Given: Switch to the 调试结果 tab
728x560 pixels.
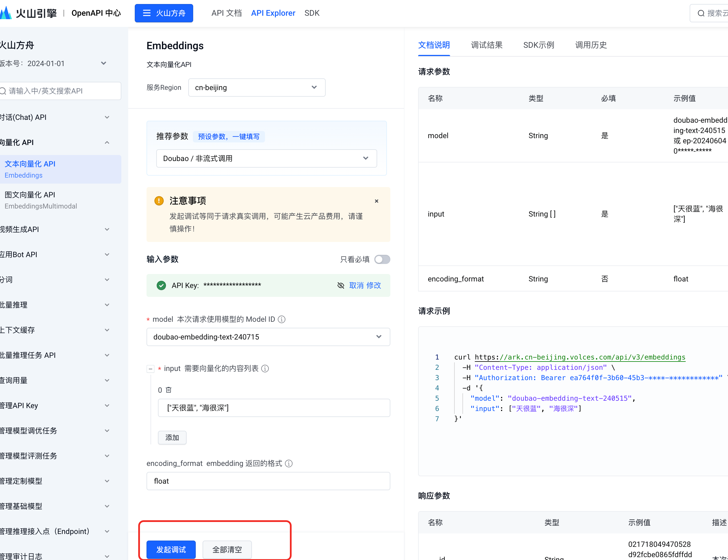Looking at the screenshot, I should coord(486,45).
